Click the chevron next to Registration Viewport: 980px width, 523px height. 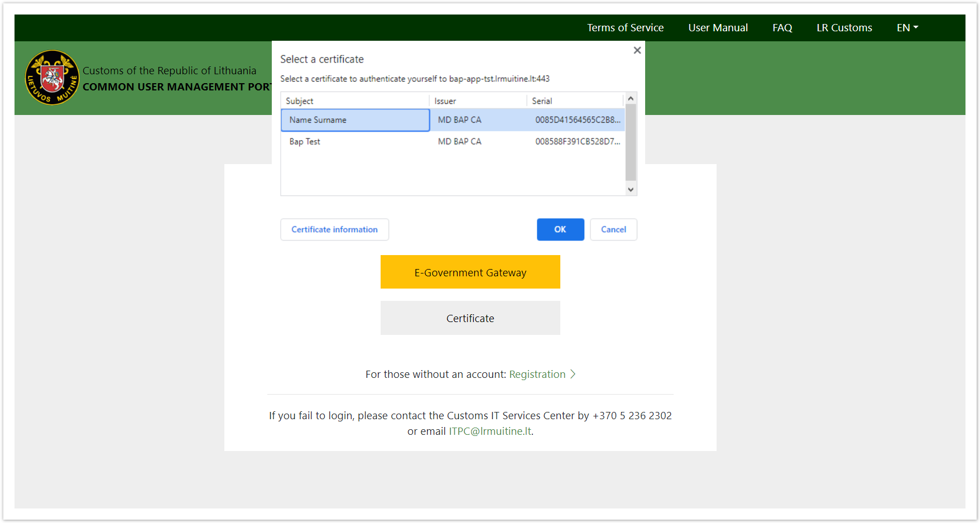(573, 374)
